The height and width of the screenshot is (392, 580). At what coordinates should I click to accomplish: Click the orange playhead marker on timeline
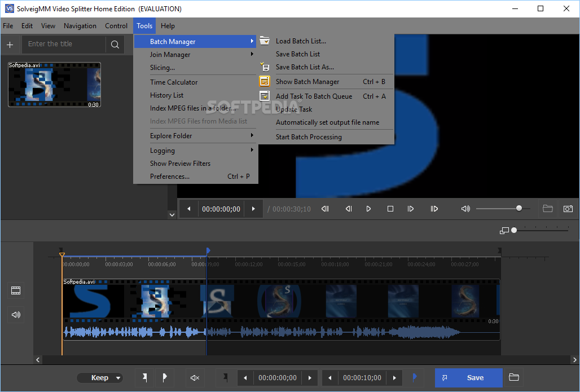pyautogui.click(x=61, y=254)
